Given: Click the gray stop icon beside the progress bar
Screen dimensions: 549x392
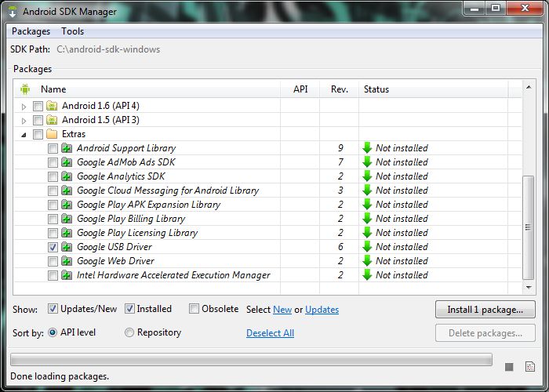Looking at the screenshot, I should click(x=509, y=367).
